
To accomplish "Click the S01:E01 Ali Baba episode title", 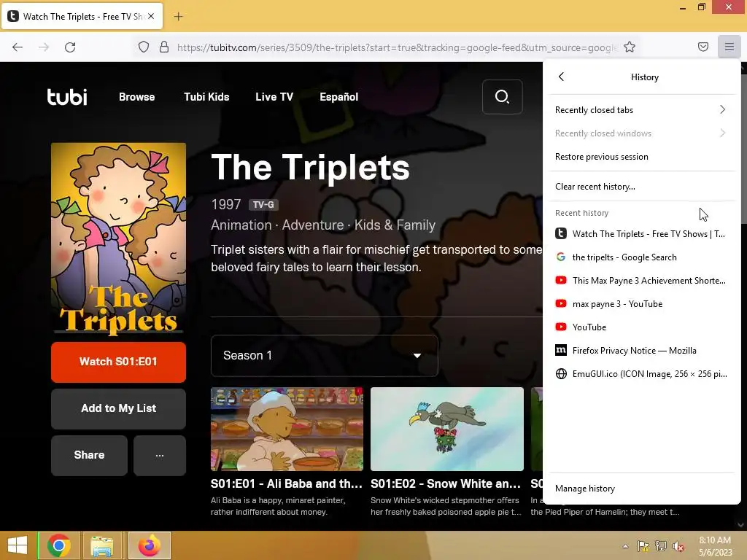I will 286,484.
